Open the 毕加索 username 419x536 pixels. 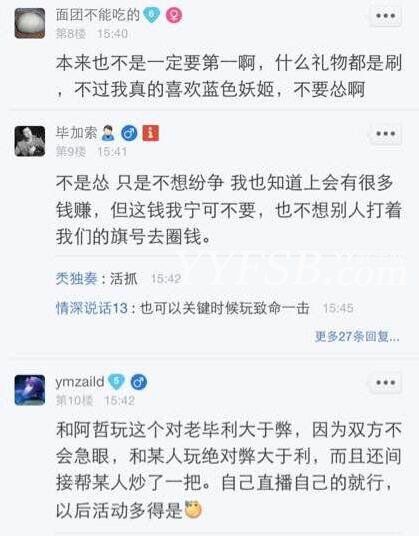point(77,133)
